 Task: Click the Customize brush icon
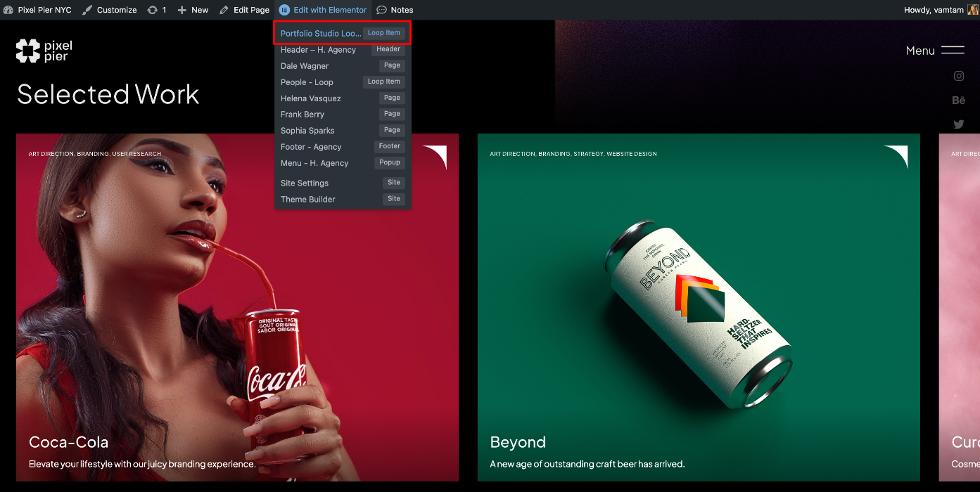click(87, 10)
